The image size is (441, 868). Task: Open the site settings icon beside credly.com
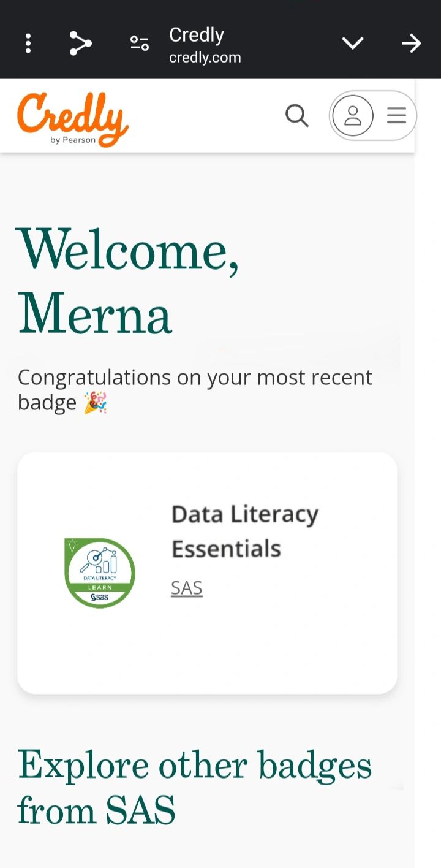coord(140,44)
